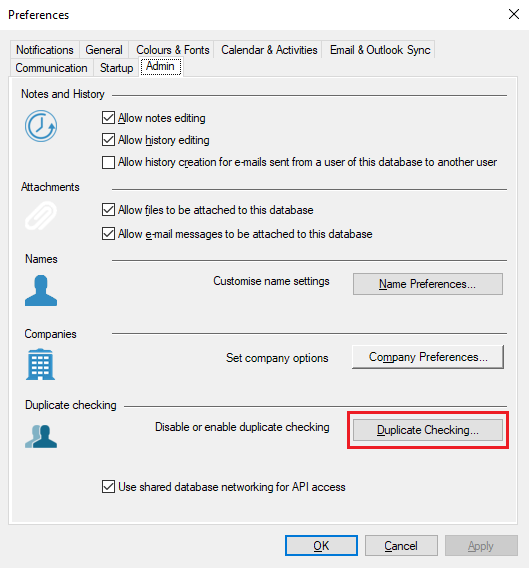Open the Duplicate Checking settings

(428, 430)
